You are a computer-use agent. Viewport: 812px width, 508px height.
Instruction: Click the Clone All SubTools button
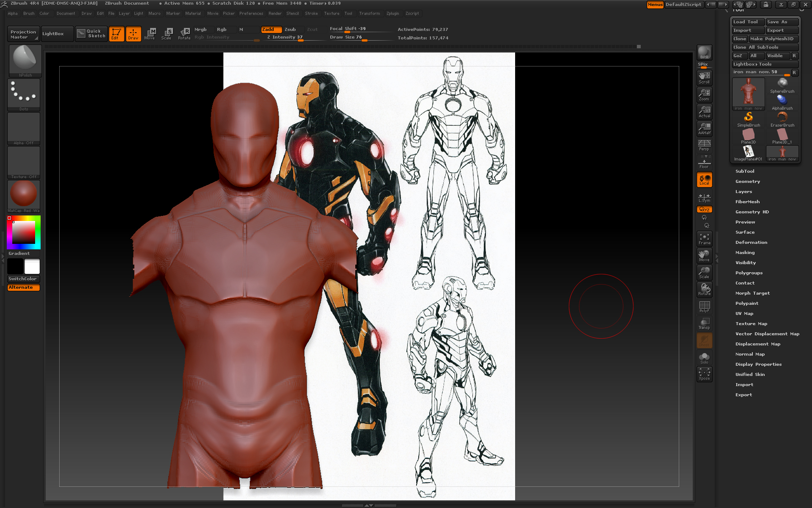(x=765, y=47)
